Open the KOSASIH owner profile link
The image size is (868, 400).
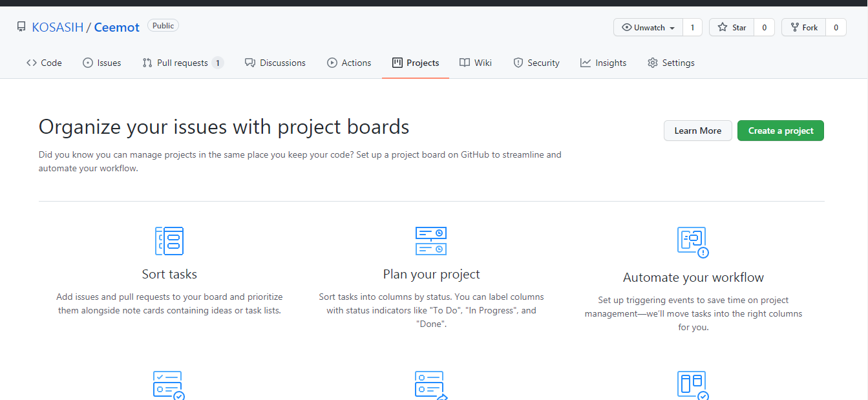click(58, 27)
